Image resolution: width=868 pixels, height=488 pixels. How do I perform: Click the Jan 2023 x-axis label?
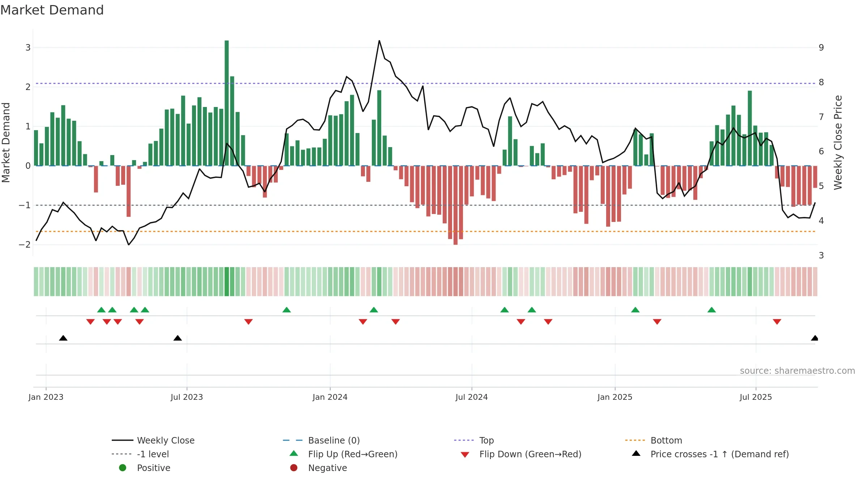(46, 397)
